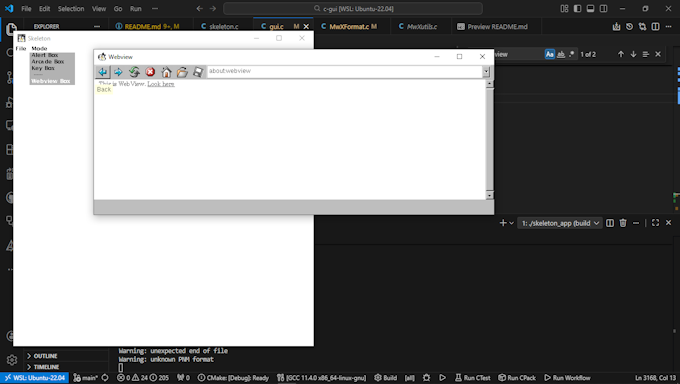Click the open folder icon in Webview
Viewport: 680px width, 384px height.
[x=182, y=72]
